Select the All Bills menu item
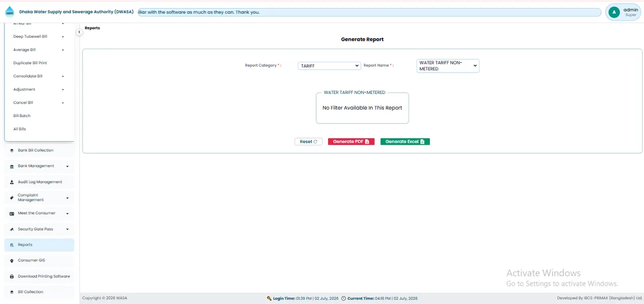This screenshot has width=644, height=304. (20, 129)
